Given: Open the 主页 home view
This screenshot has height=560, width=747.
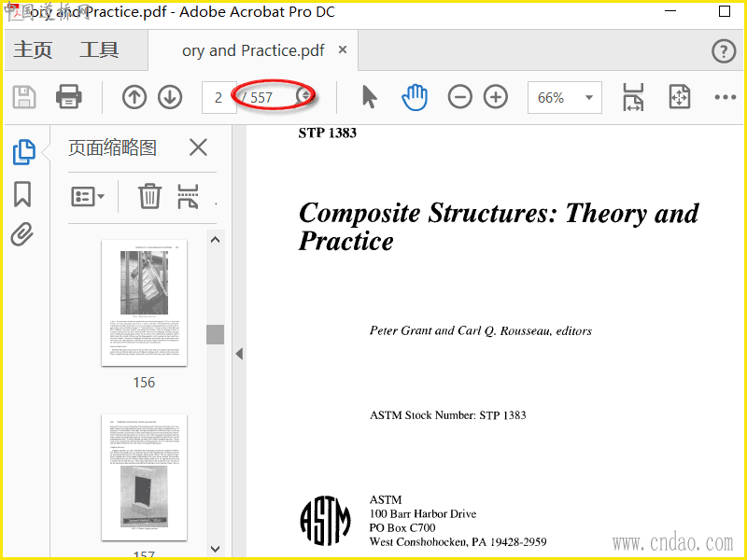Looking at the screenshot, I should click(x=33, y=50).
